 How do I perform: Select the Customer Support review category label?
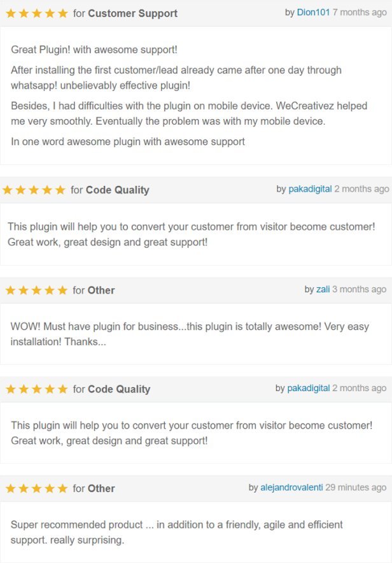pyautogui.click(x=135, y=13)
